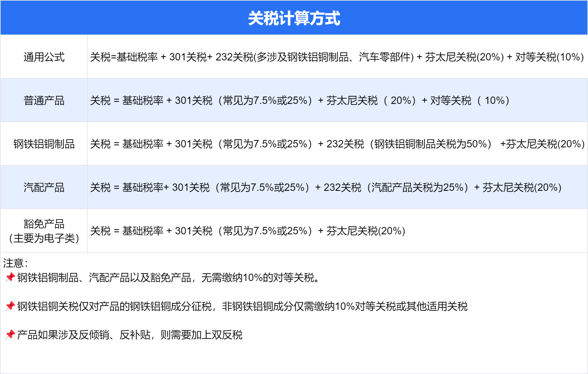Click the 豁免产品 formula ending 芬太尼关税(20%)
This screenshot has height=374, width=588.
(248, 231)
